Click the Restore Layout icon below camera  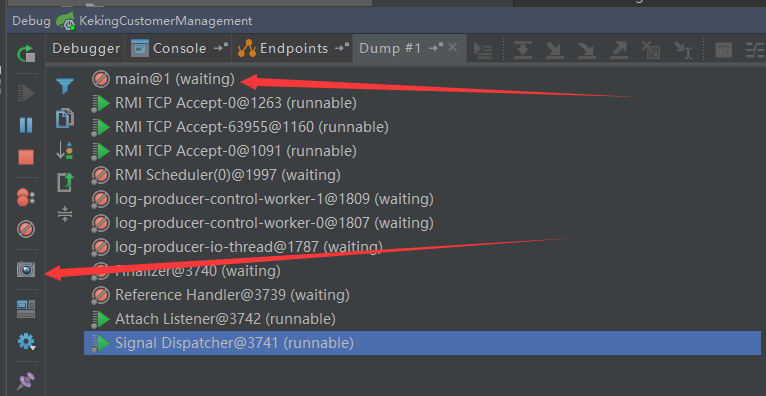pyautogui.click(x=26, y=309)
